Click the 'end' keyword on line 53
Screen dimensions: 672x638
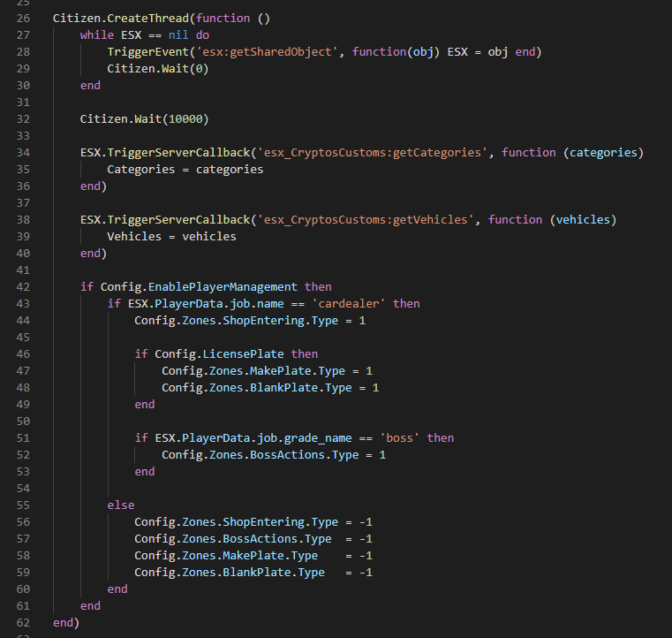(145, 472)
